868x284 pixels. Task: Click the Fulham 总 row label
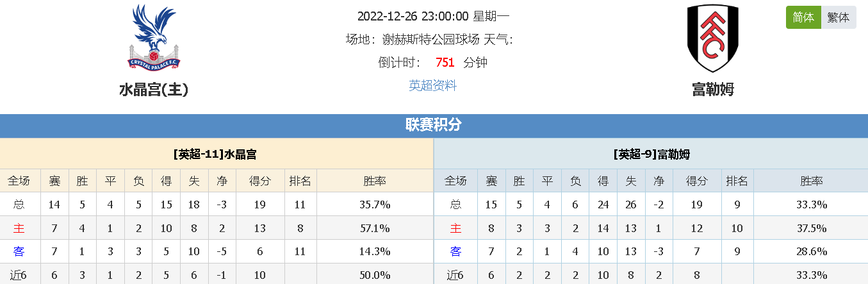click(x=455, y=205)
